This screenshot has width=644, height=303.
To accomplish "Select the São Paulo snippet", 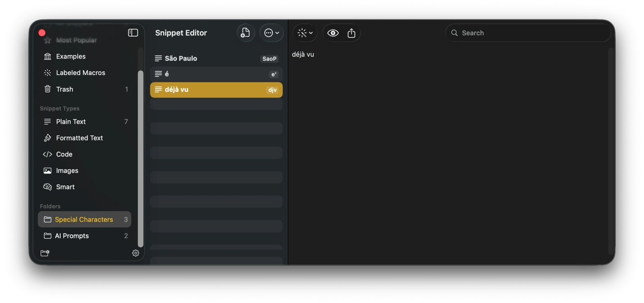I will pos(216,58).
